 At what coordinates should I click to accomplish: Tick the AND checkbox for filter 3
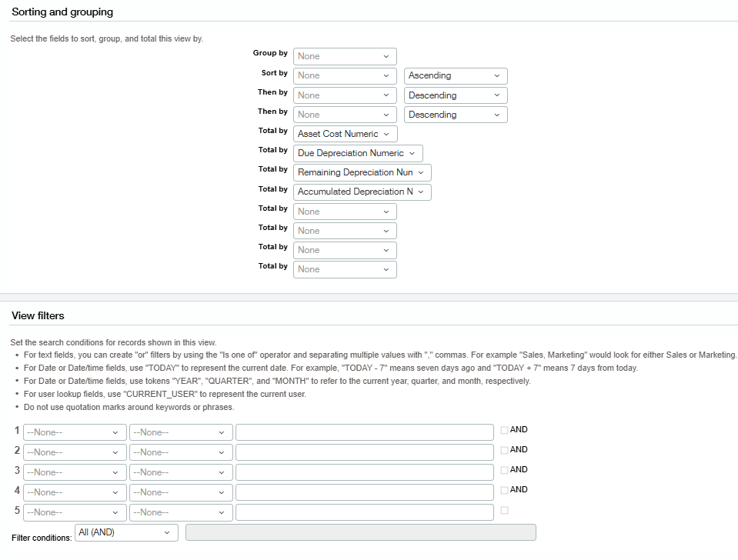[x=504, y=470]
